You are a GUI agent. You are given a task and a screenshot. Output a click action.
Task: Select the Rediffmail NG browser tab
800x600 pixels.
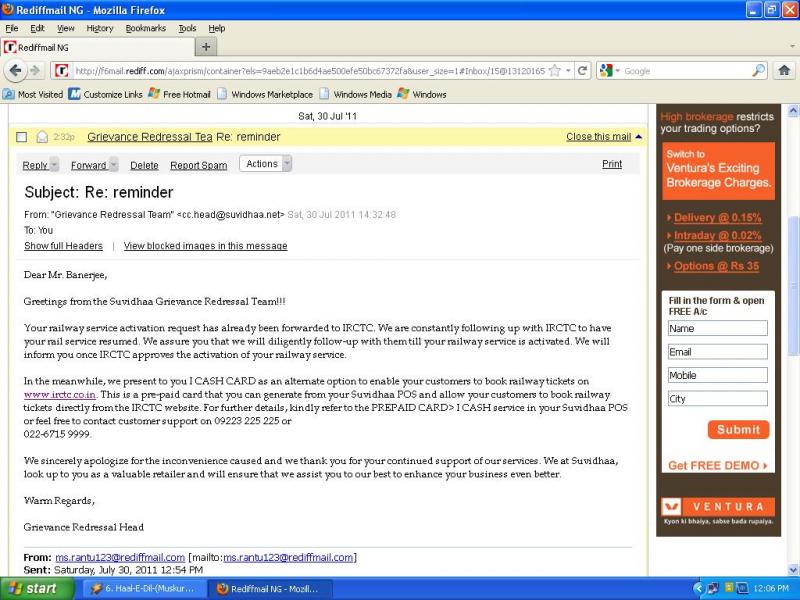click(x=97, y=47)
